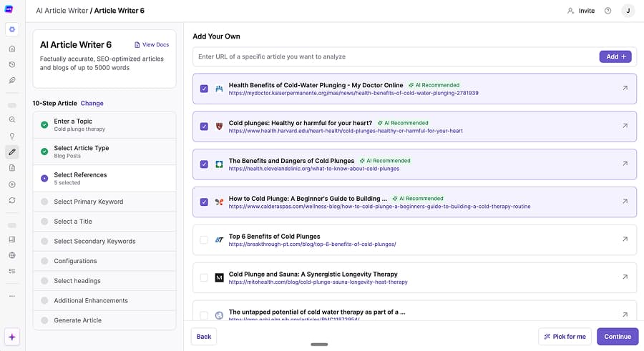The image size is (644, 351).
Task: Click the Continue button
Action: [618, 337]
